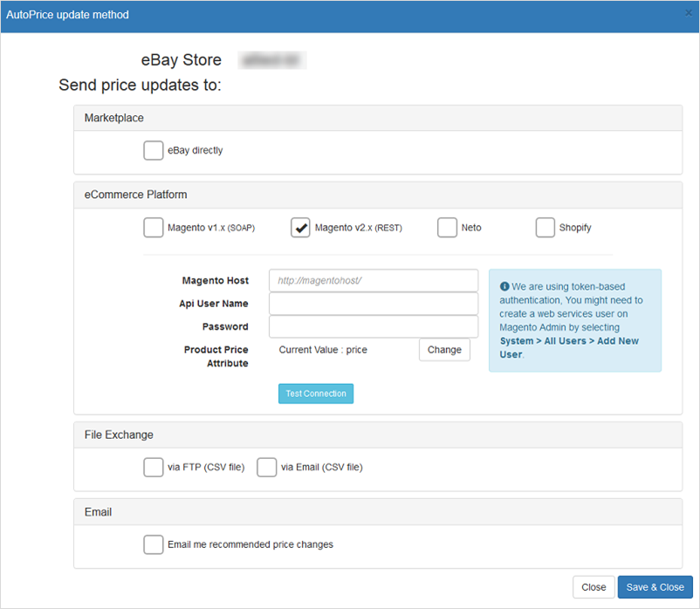Select the Neto platform checkbox
The image size is (700, 609).
(x=447, y=228)
